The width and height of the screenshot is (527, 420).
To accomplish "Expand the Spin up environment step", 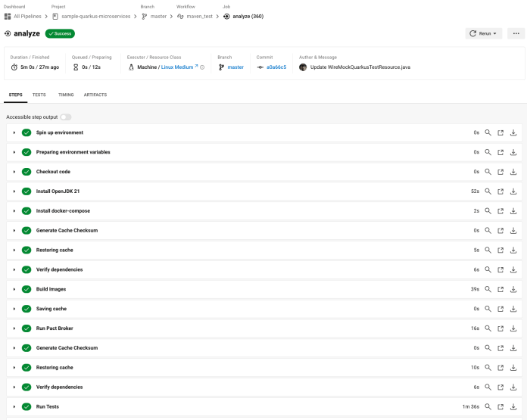I will [x=14, y=132].
